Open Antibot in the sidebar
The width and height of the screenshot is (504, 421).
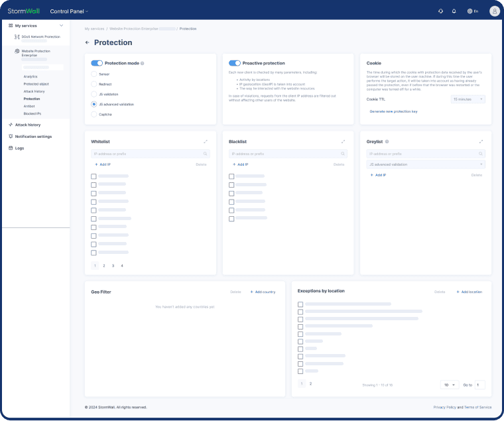click(29, 106)
